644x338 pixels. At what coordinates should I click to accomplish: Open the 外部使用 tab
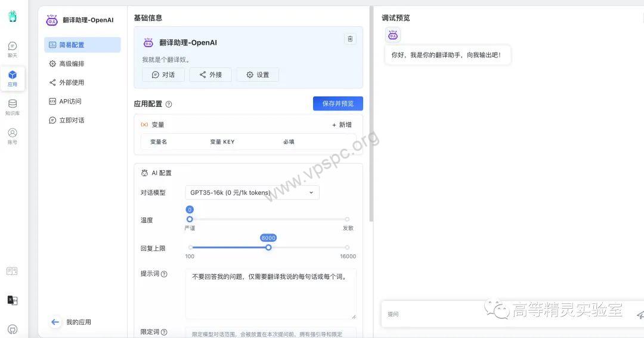click(x=82, y=82)
